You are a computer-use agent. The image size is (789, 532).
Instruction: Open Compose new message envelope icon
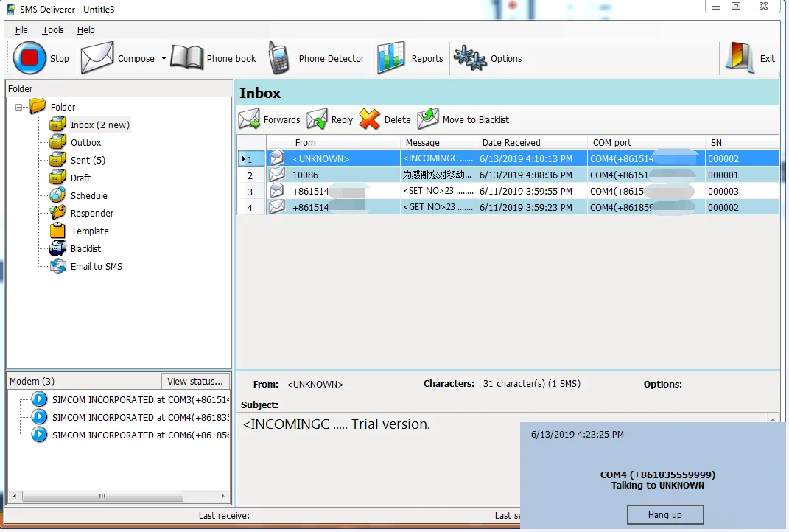click(x=97, y=58)
